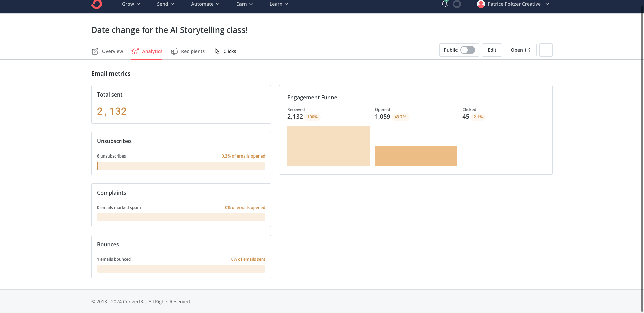The image size is (644, 313).
Task: Click the Total sent value 2,132
Action: [112, 111]
